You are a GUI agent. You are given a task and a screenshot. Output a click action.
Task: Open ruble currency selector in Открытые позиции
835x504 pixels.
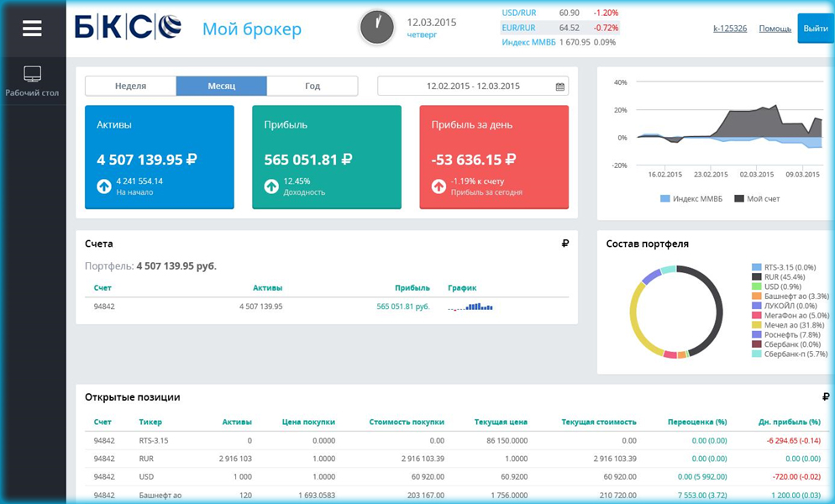point(826,397)
